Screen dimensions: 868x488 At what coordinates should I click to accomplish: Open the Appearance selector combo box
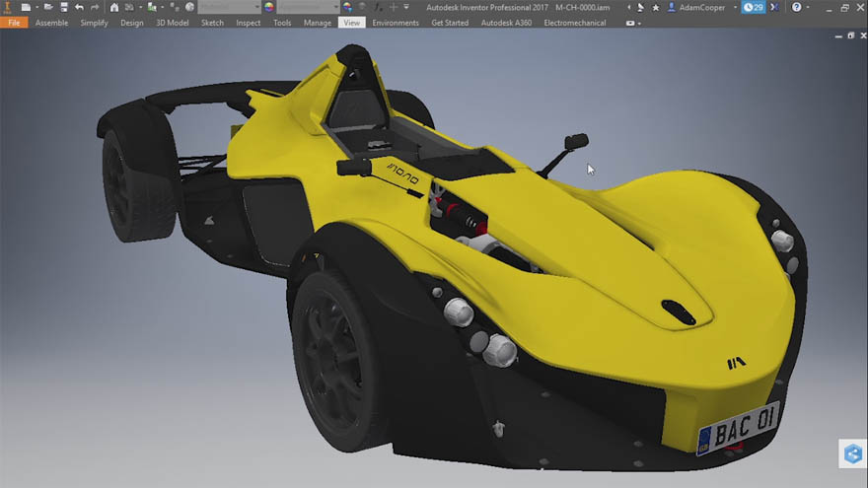pyautogui.click(x=308, y=7)
